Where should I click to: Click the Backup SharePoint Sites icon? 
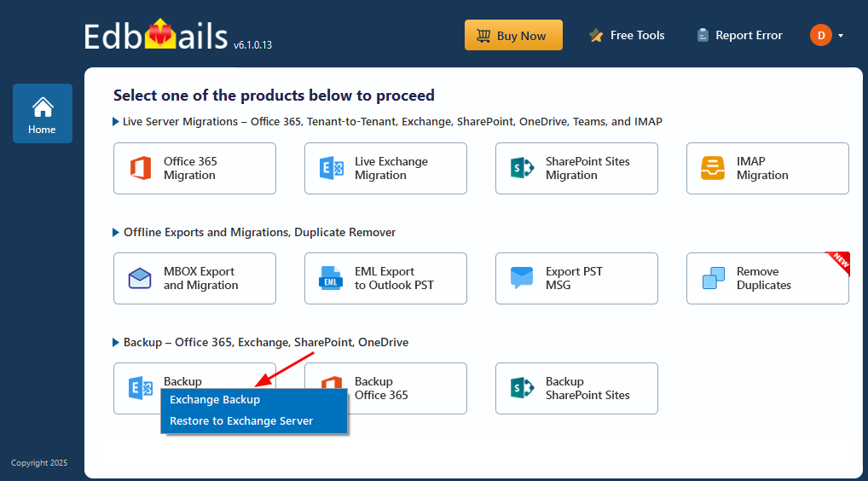[522, 388]
